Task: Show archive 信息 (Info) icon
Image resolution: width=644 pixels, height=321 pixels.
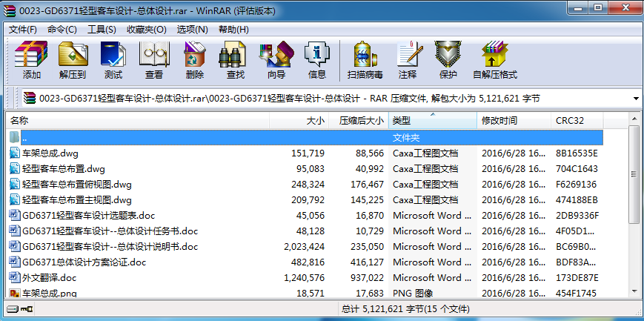Action: [x=317, y=54]
